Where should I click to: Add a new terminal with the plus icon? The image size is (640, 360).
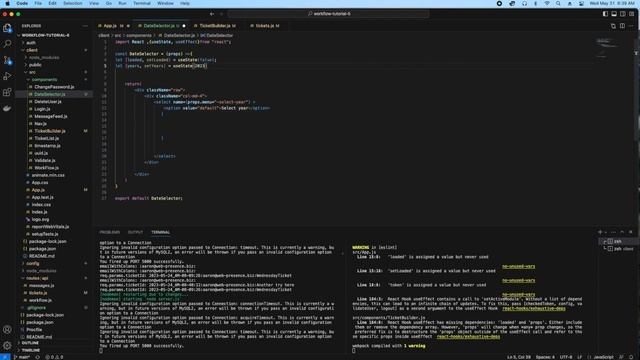coord(600,232)
